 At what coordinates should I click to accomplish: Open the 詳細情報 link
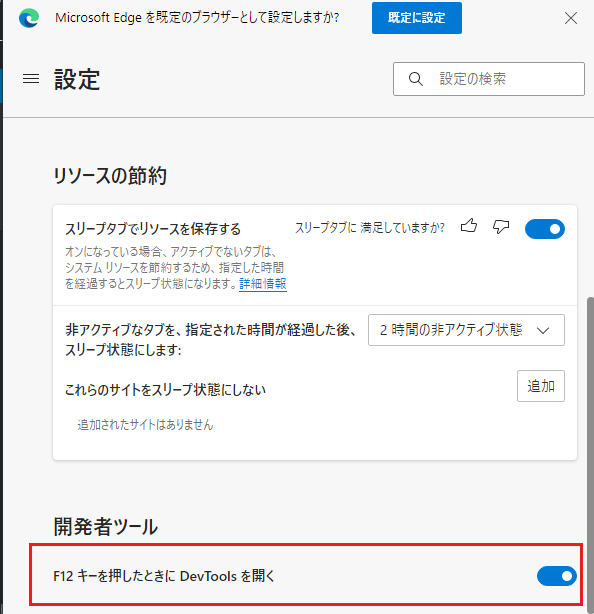coord(263,283)
